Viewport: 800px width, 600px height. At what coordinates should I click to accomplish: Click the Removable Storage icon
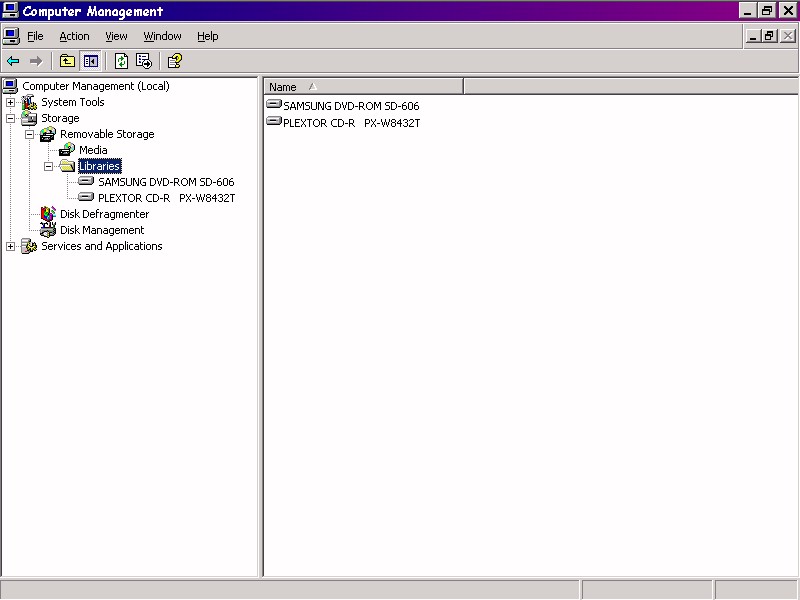point(48,134)
